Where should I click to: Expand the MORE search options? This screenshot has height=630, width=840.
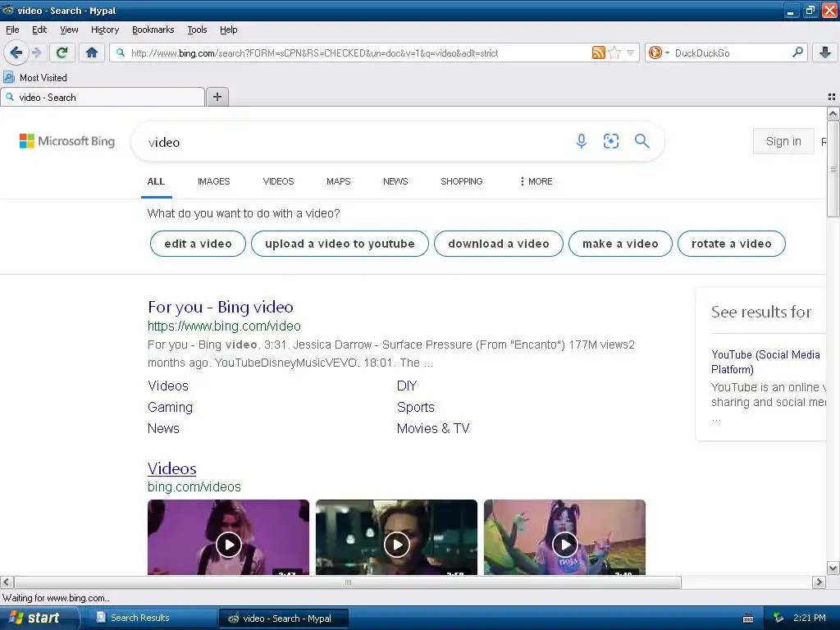(536, 181)
